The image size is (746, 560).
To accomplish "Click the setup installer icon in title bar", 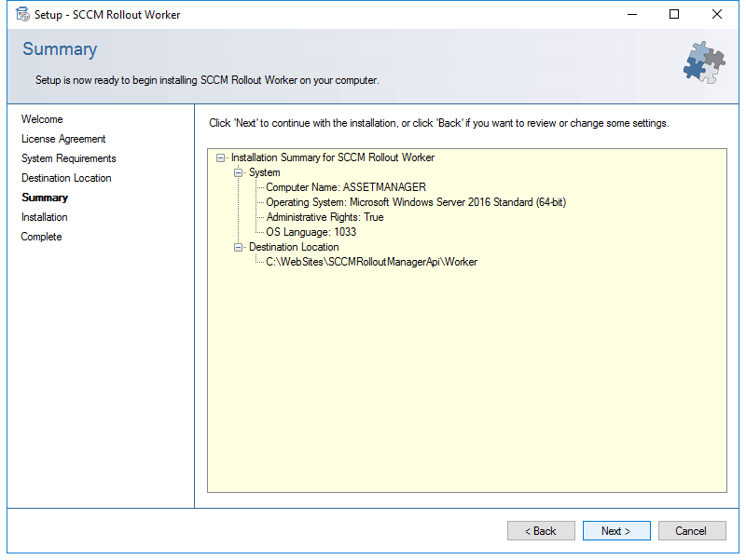I will point(22,14).
